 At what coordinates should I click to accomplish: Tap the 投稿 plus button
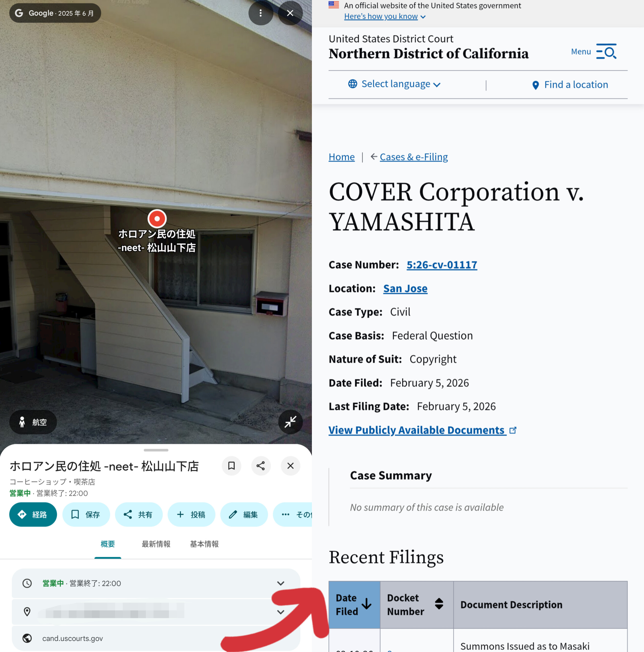pyautogui.click(x=191, y=514)
